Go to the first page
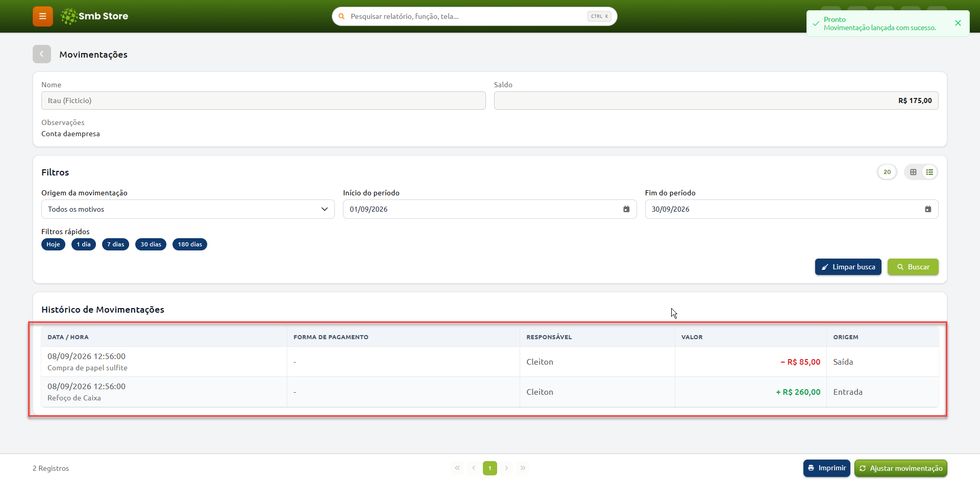This screenshot has width=980, height=482. coord(457,468)
